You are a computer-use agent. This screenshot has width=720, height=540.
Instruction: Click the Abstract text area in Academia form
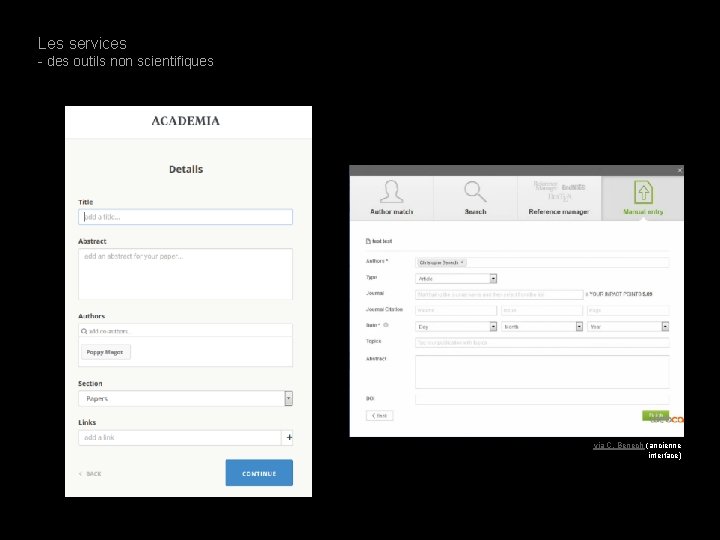[185, 274]
